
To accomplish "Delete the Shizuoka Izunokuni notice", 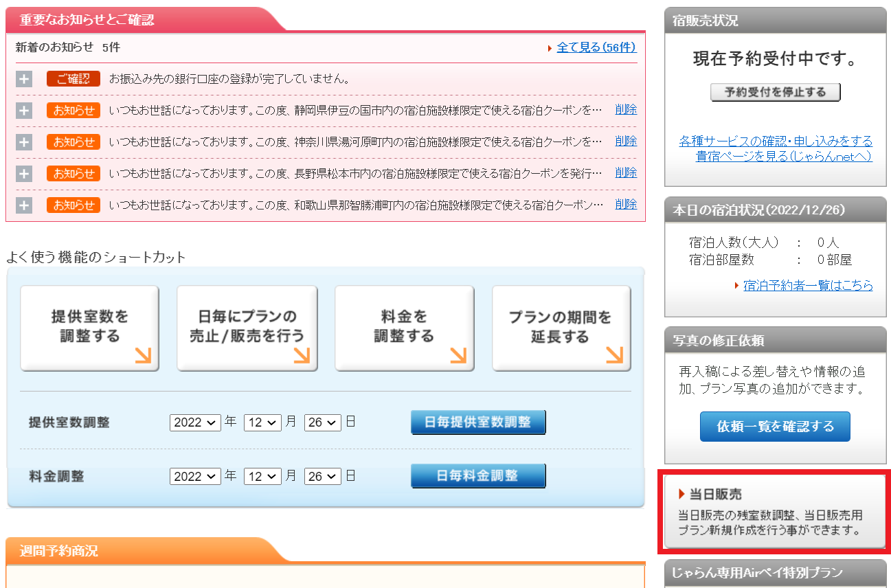I will tap(626, 110).
